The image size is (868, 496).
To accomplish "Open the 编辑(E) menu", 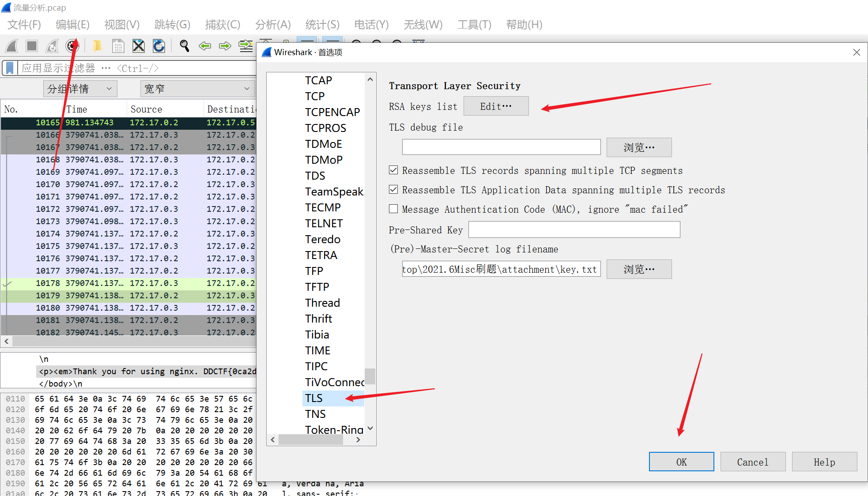I will pyautogui.click(x=72, y=24).
